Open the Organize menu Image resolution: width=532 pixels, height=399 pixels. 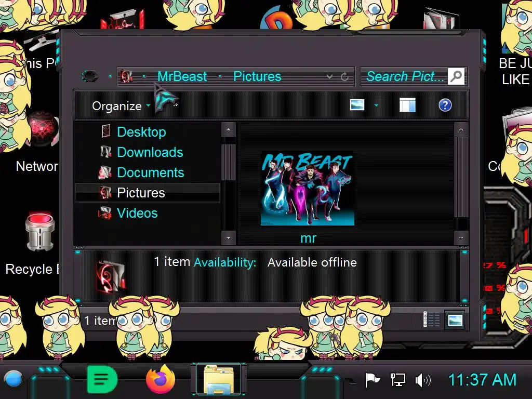pyautogui.click(x=117, y=106)
